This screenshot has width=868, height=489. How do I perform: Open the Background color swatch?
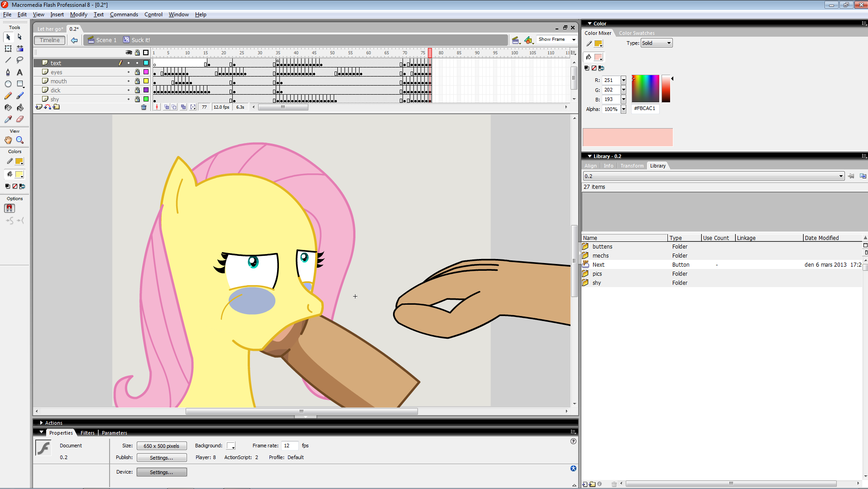point(231,446)
